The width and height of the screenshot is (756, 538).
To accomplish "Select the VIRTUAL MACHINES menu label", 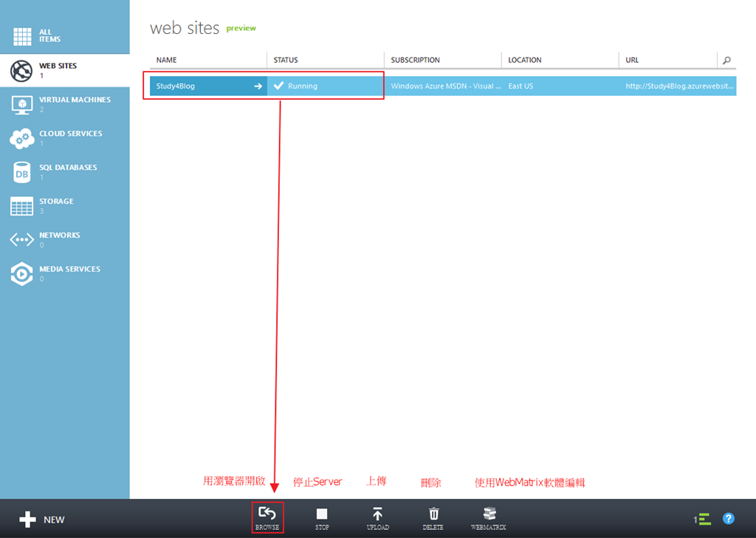I will [x=75, y=100].
